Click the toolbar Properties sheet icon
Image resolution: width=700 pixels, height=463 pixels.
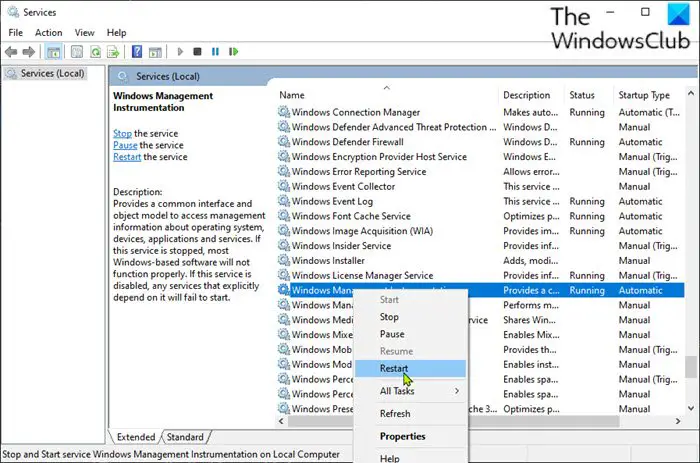tap(77, 52)
